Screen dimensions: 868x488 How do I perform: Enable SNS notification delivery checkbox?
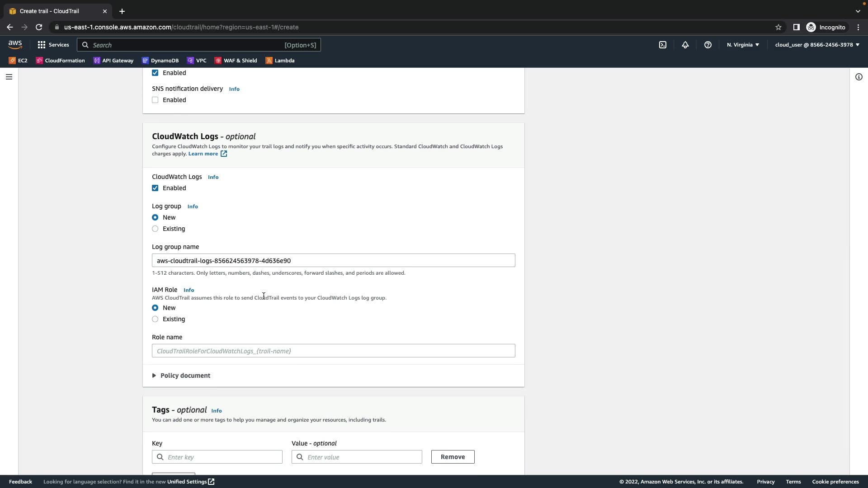155,100
